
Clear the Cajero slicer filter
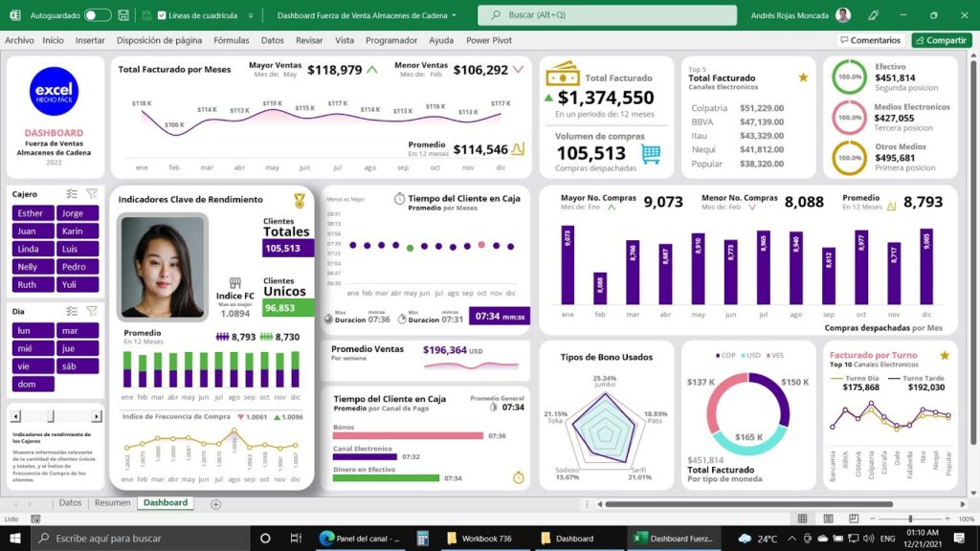92,193
